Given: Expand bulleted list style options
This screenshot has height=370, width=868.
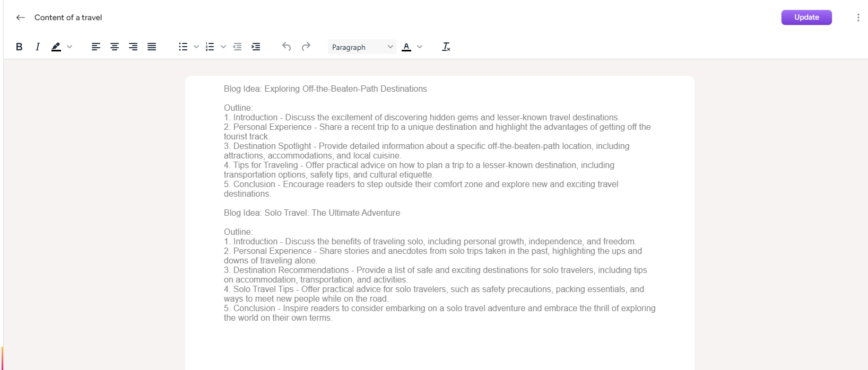Looking at the screenshot, I should tap(196, 47).
